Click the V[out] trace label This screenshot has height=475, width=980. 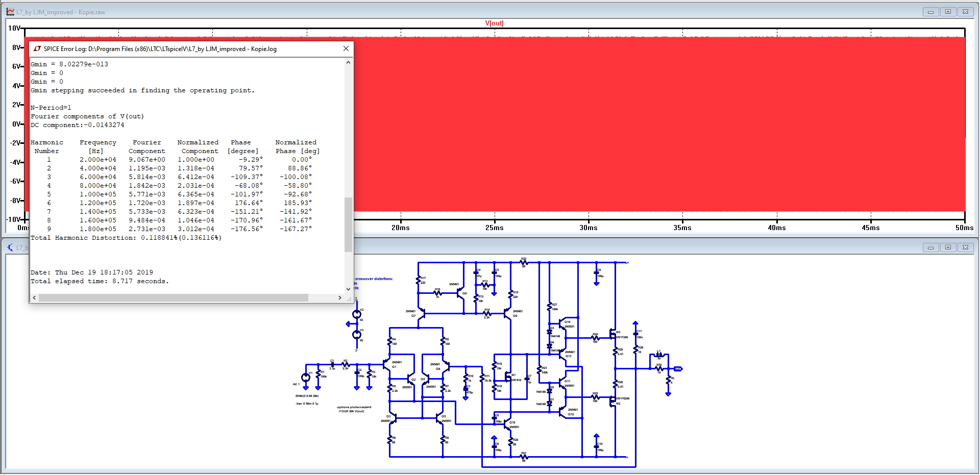point(494,23)
